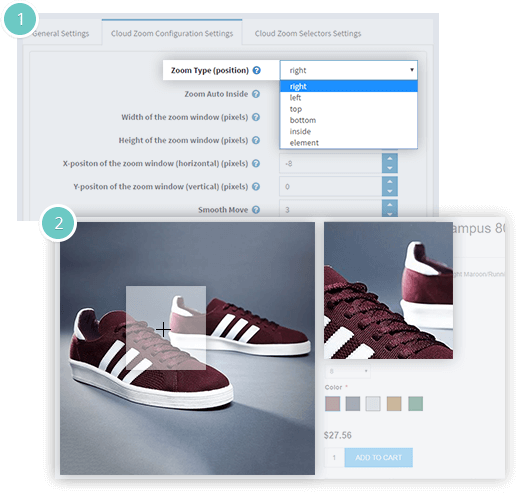This screenshot has height=493, width=519.
Task: Click the quantity input field showing 1
Action: pyautogui.click(x=334, y=457)
